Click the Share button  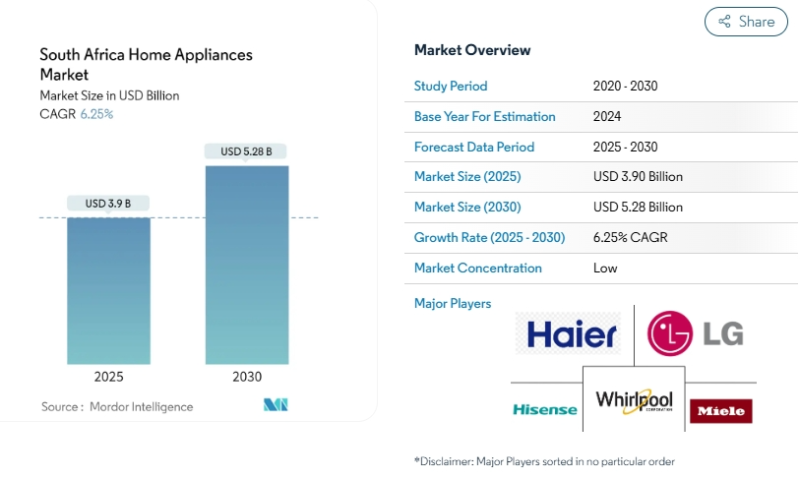pyautogui.click(x=745, y=21)
